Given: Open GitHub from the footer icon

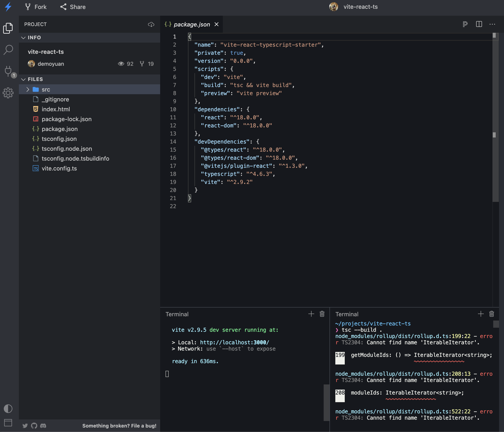Looking at the screenshot, I should click(34, 425).
